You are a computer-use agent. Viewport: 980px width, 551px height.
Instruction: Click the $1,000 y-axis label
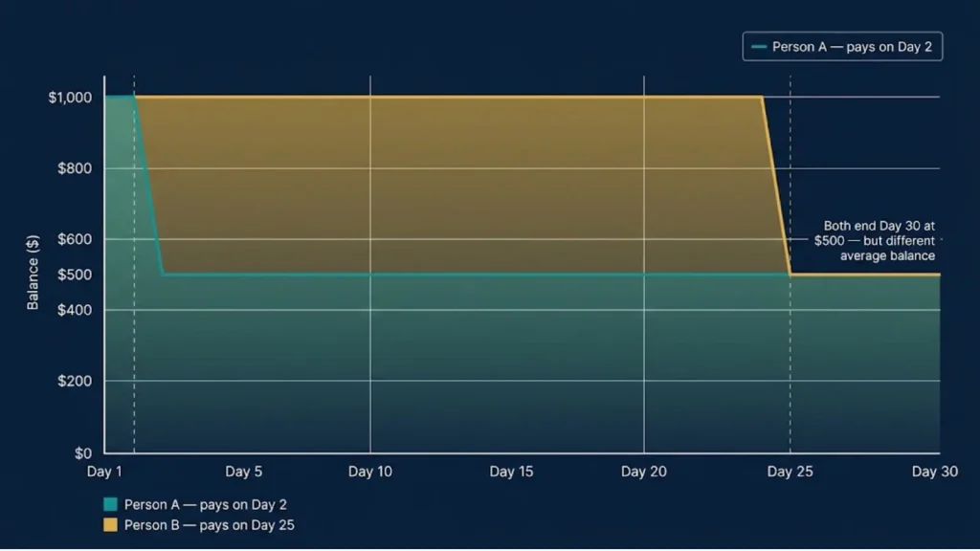coord(70,98)
